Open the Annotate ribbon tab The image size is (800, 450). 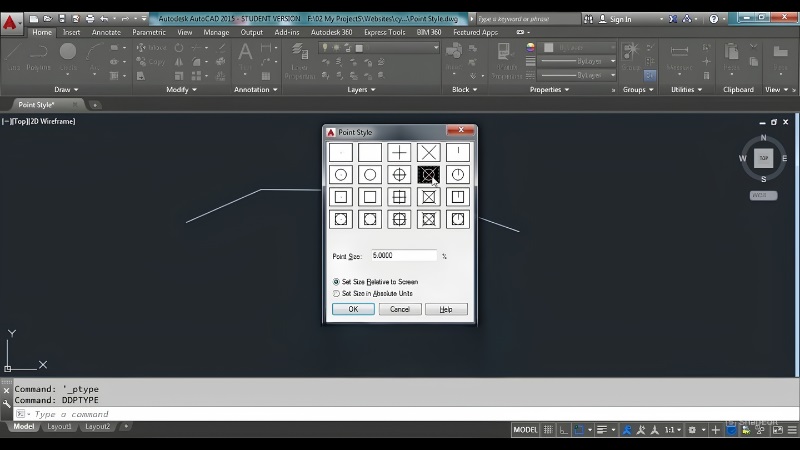pos(106,32)
